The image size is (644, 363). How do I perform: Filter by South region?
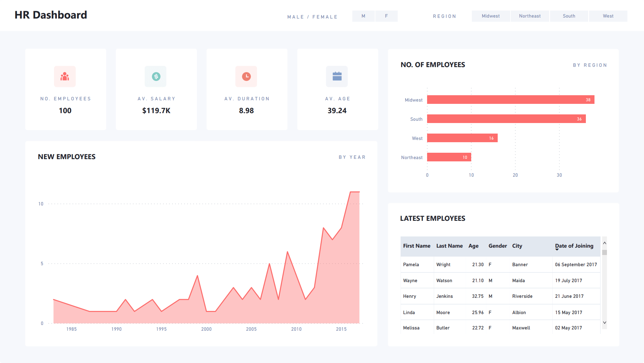[569, 16]
